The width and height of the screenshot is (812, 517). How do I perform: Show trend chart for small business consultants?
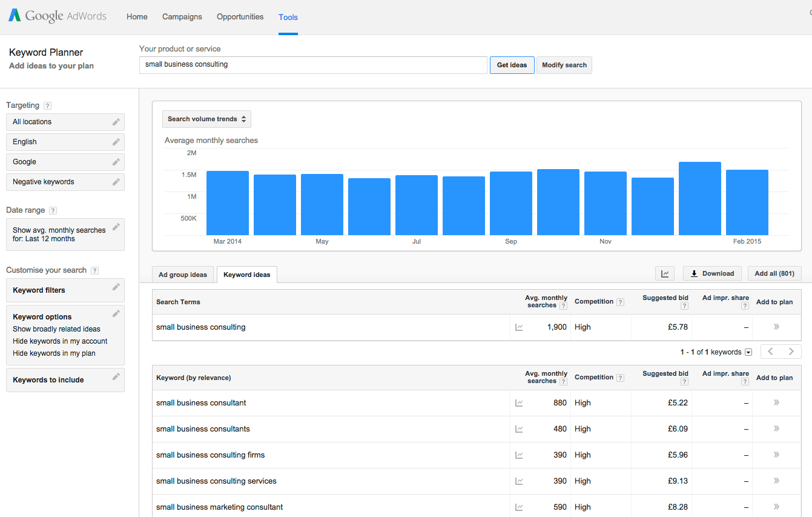pyautogui.click(x=519, y=429)
